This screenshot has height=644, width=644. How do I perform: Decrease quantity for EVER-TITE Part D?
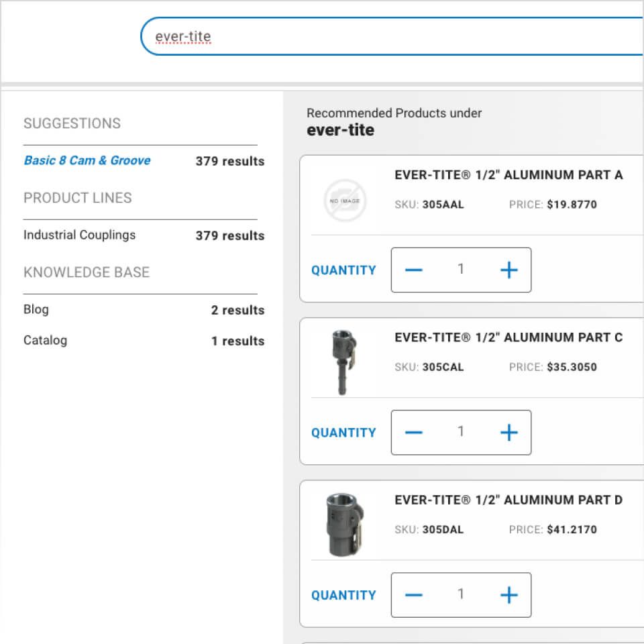pos(414,594)
